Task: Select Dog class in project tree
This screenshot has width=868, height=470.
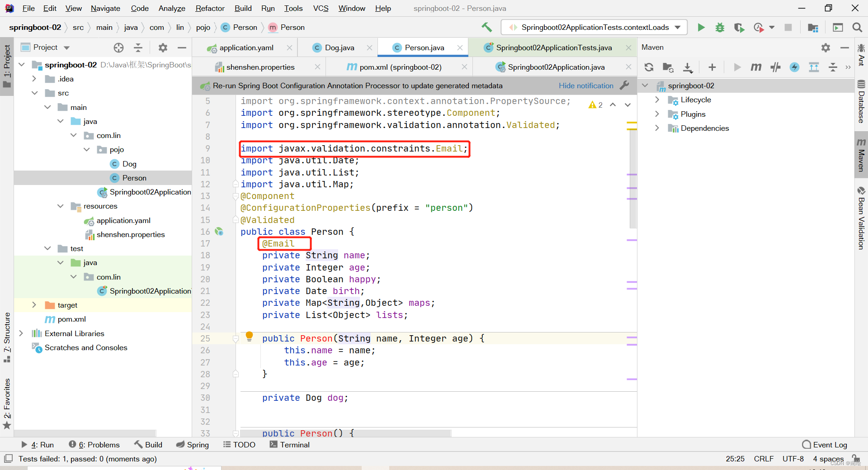Action: click(129, 164)
